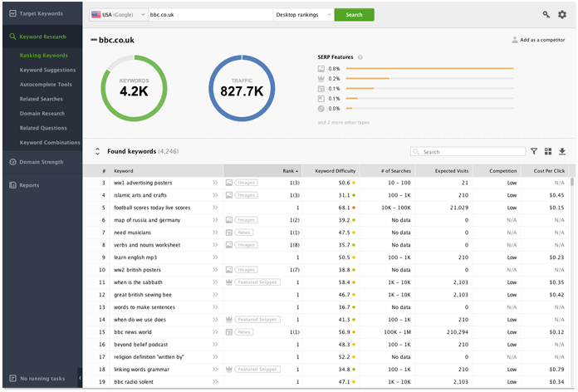Download keywords with the export icon
578x392 pixels.
(562, 152)
